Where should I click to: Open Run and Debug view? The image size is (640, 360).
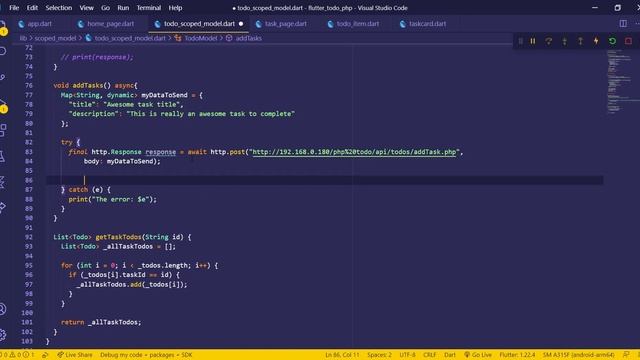3,105
